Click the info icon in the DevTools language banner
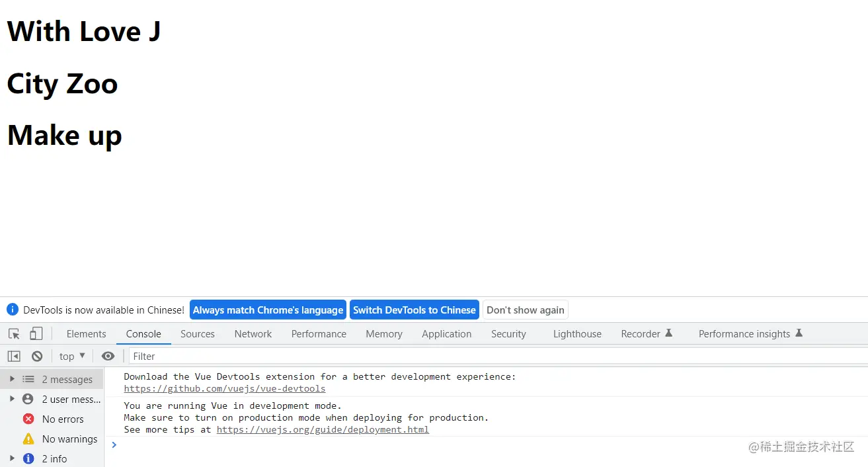This screenshot has height=467, width=868. (13, 309)
